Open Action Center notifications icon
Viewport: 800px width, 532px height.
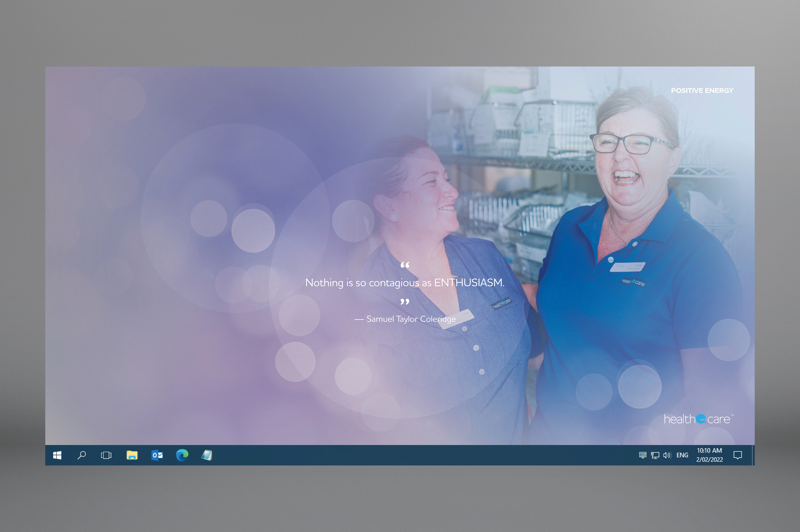pos(738,455)
